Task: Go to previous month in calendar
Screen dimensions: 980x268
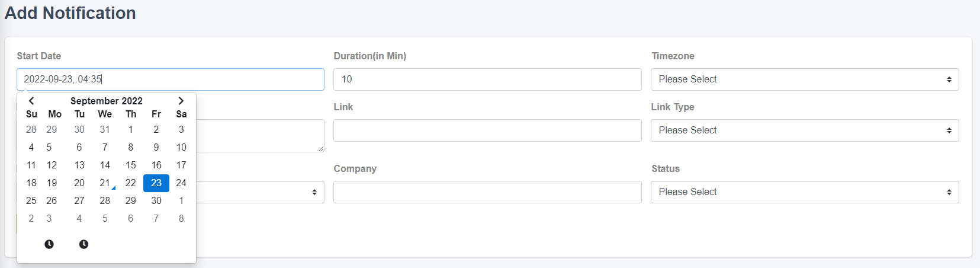Action: 31,101
